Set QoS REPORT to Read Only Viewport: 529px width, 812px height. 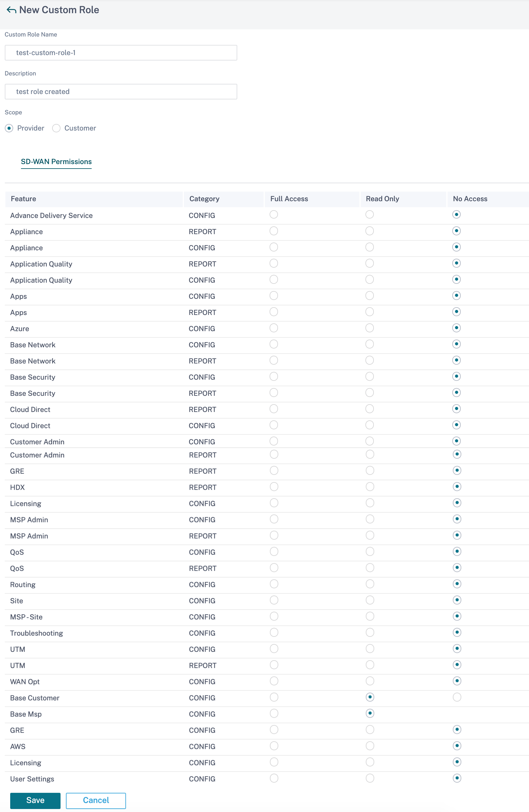370,568
